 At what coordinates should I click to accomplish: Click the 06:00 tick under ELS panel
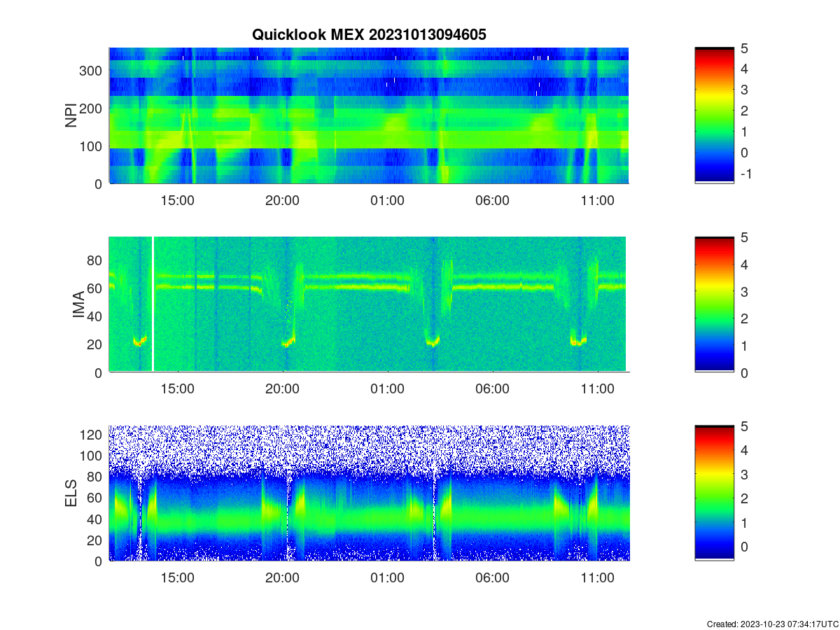coord(493,577)
